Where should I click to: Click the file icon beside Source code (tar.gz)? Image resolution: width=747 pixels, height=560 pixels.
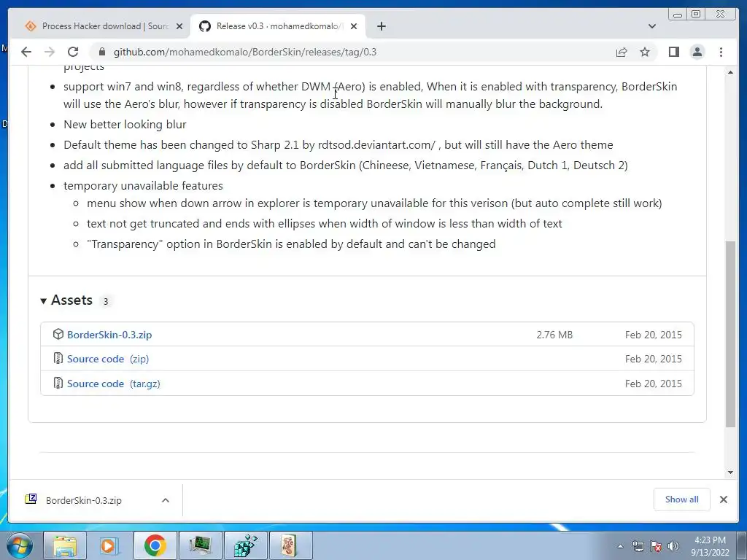click(58, 384)
